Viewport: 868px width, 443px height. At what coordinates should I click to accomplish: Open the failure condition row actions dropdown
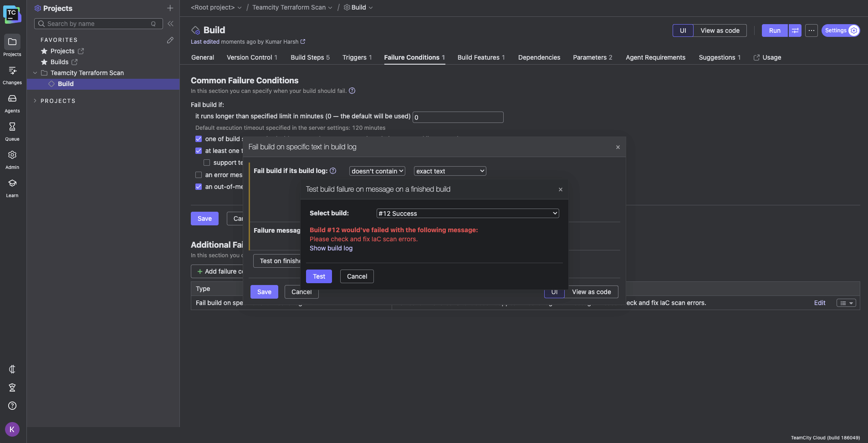point(846,303)
